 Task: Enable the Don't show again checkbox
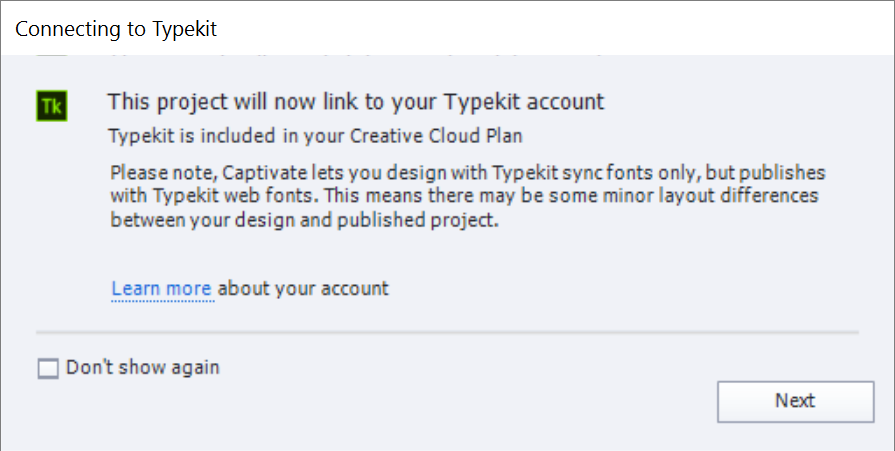(x=48, y=369)
